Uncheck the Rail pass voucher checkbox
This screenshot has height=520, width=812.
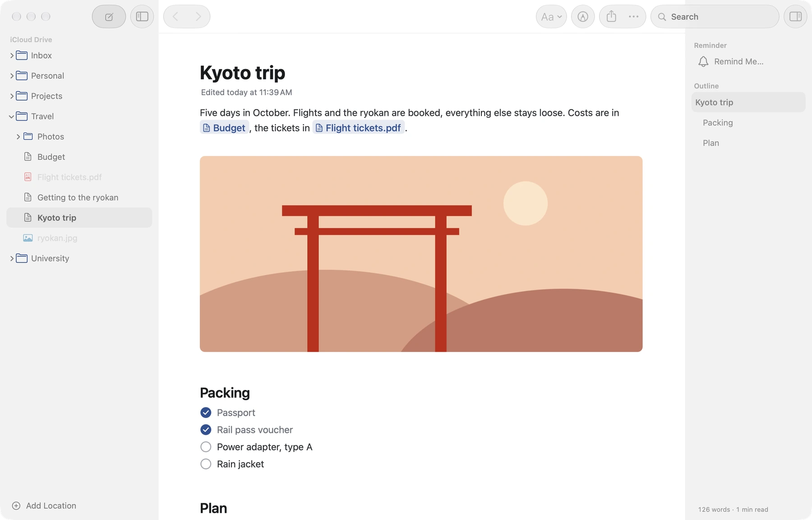click(x=206, y=430)
